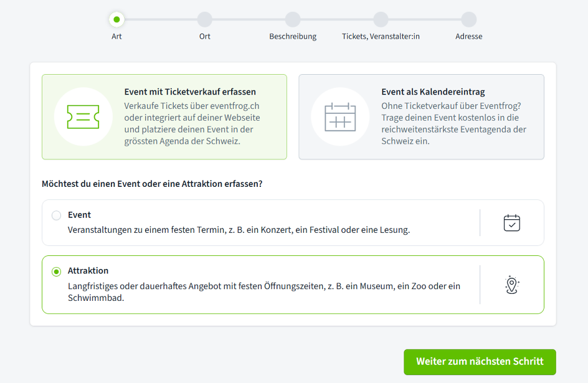Select the Attraktion radio button
The image size is (588, 383).
click(57, 272)
